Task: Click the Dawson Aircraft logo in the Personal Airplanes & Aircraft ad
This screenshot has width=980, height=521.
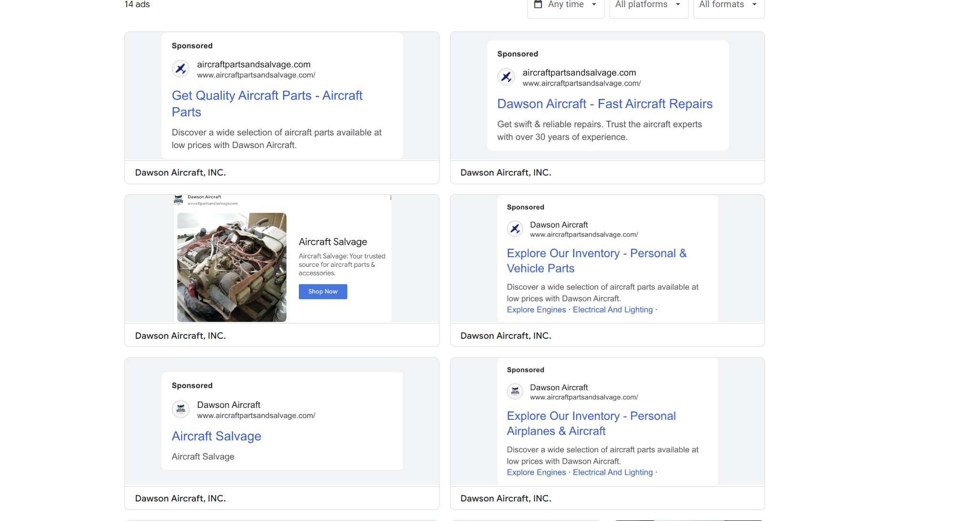Action: tap(515, 392)
